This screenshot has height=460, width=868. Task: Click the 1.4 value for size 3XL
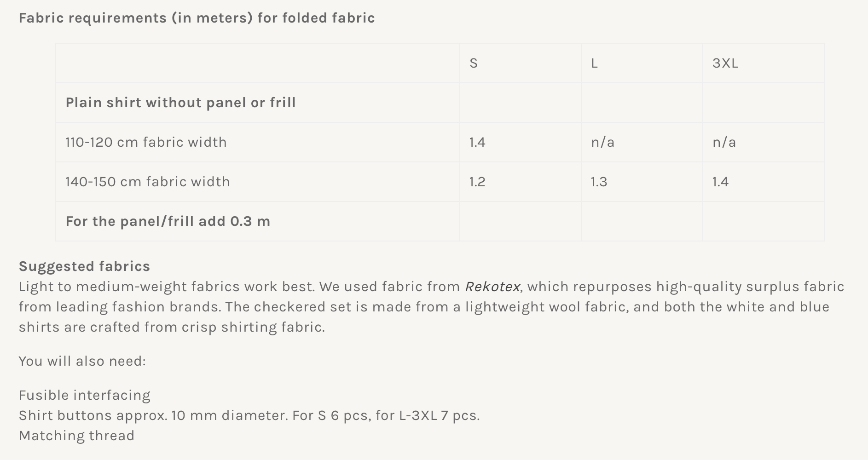click(x=720, y=182)
